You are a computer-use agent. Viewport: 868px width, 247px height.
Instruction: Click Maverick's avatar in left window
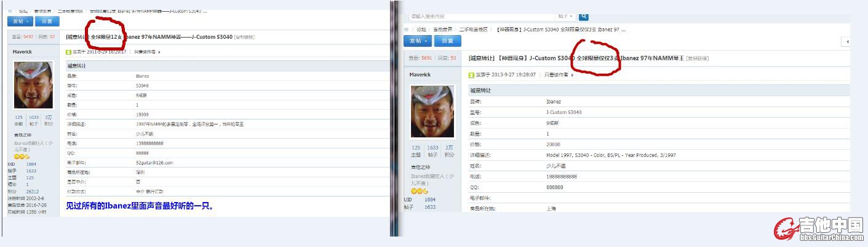[x=34, y=86]
